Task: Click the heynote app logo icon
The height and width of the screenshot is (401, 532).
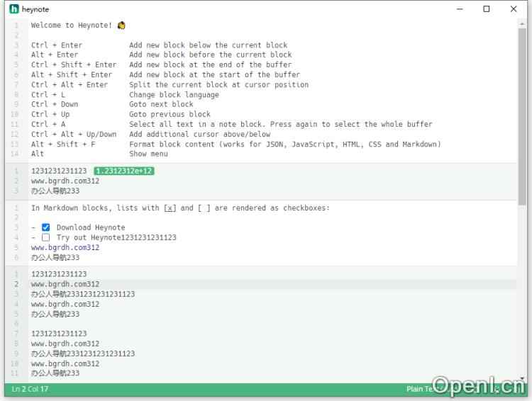Action: click(x=14, y=9)
